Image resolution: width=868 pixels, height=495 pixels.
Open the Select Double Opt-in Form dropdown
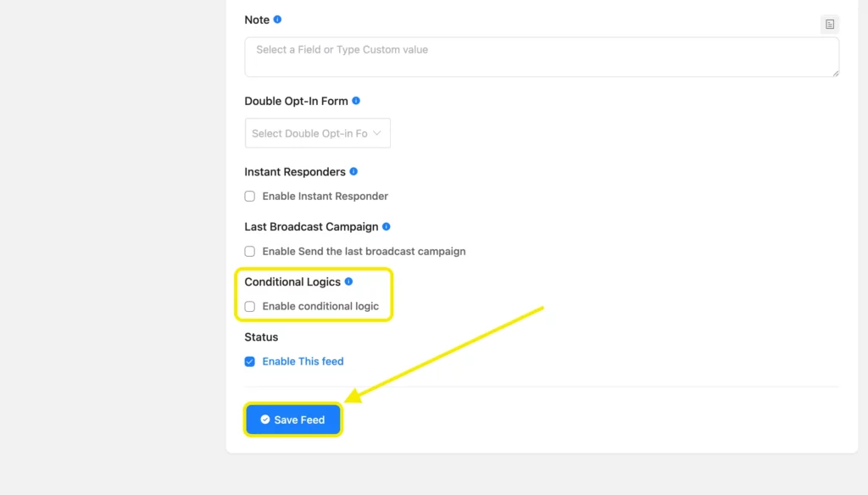310,133
